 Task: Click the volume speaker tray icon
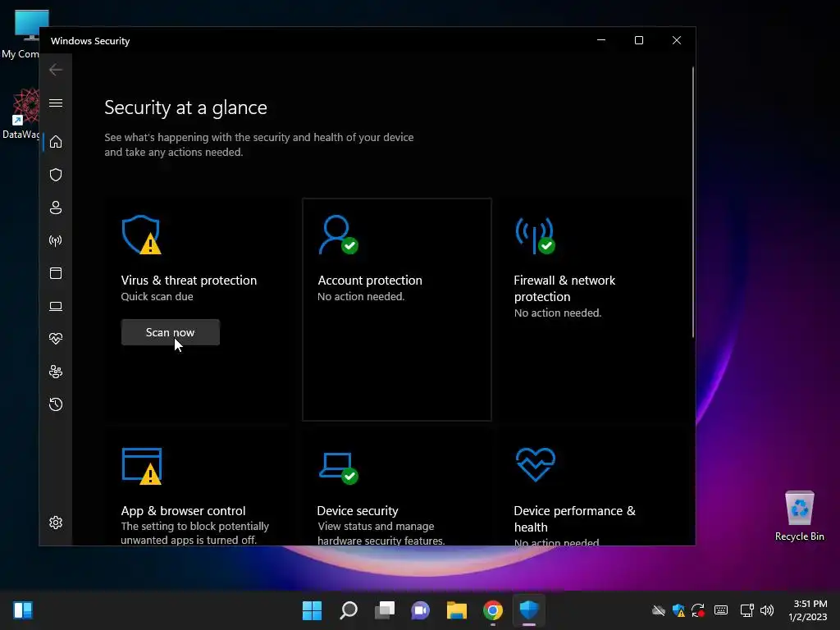(x=767, y=610)
